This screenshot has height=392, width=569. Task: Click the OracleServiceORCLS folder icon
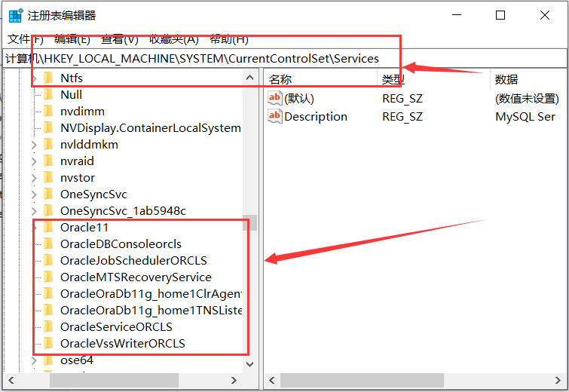48,326
